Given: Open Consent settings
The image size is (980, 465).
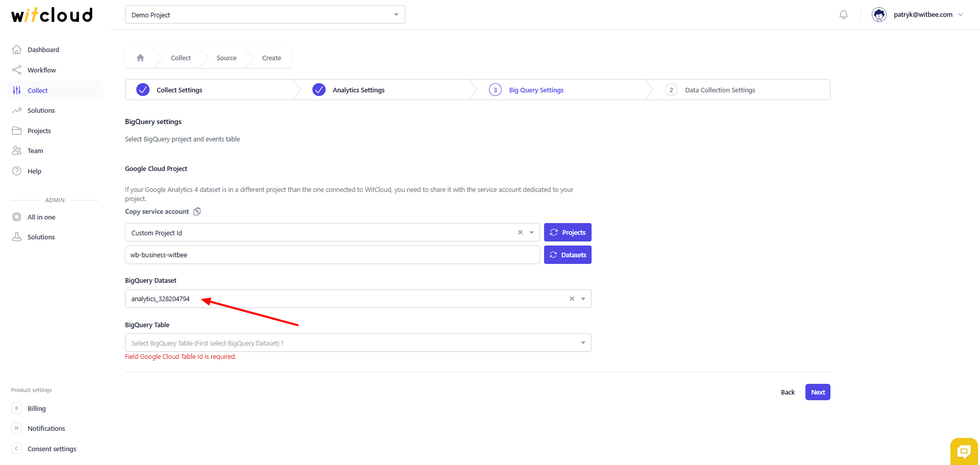Looking at the screenshot, I should tap(52, 449).
